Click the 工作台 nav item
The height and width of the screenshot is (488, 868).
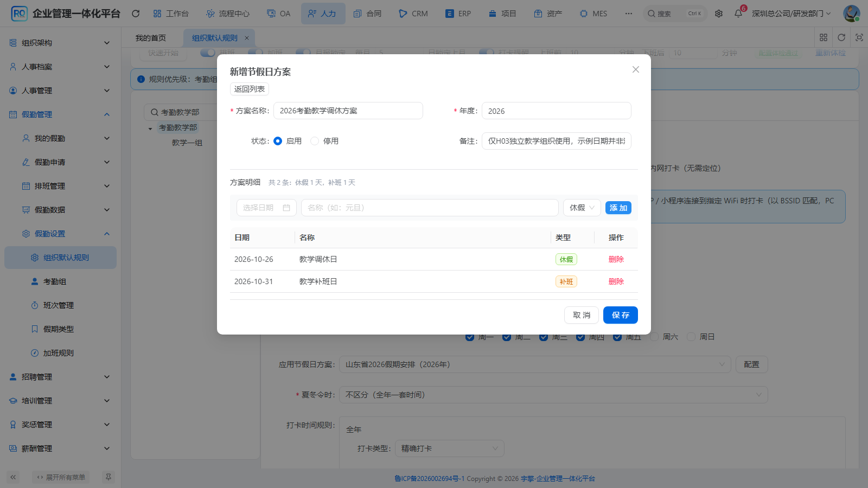(x=171, y=14)
